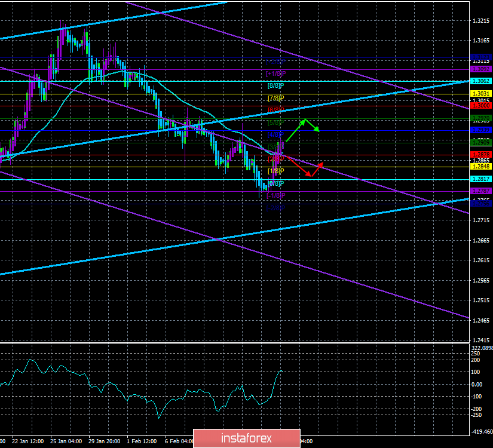The width and height of the screenshot is (493, 448).
Task: Select the red 1.2878 price tag
Action: (480, 154)
